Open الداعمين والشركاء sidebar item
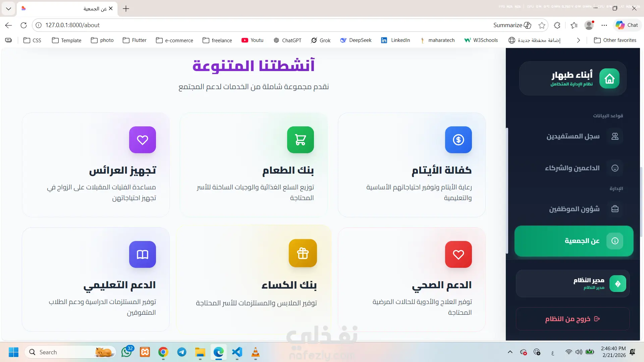Viewport: 644px width, 362px height. [573, 168]
